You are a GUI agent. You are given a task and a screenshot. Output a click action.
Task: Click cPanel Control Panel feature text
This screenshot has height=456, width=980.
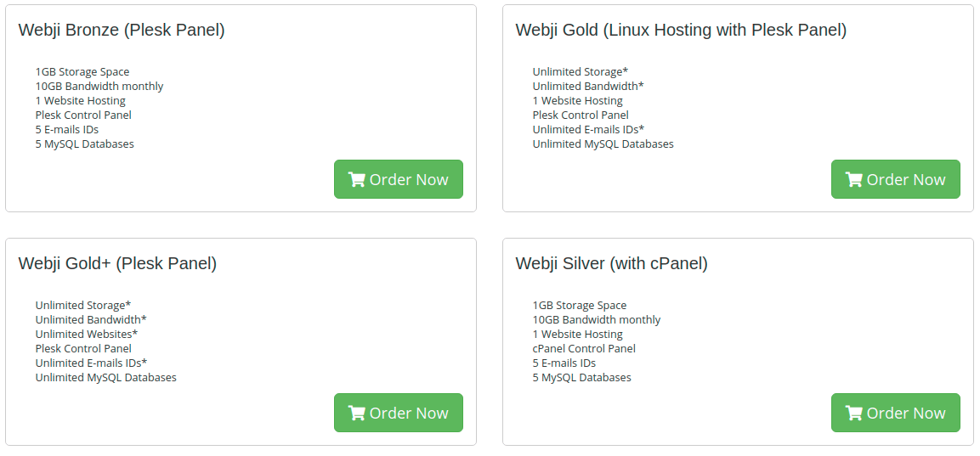pos(584,348)
